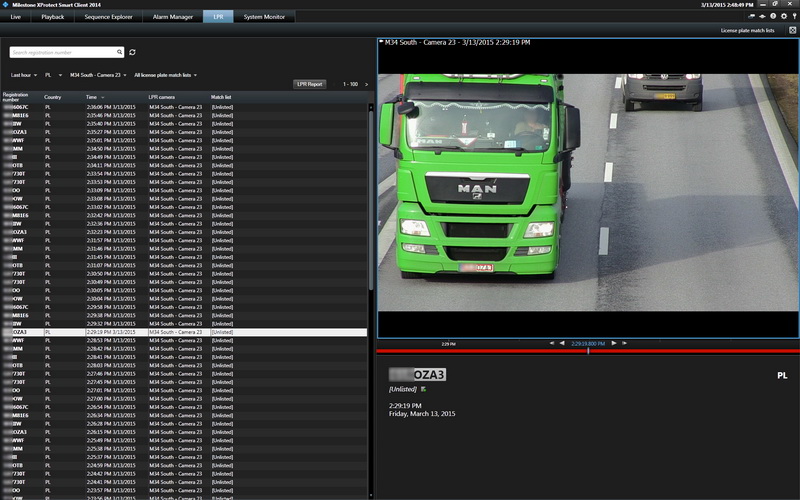Click the magnifier icon in search field
The image size is (800, 500).
coord(120,52)
